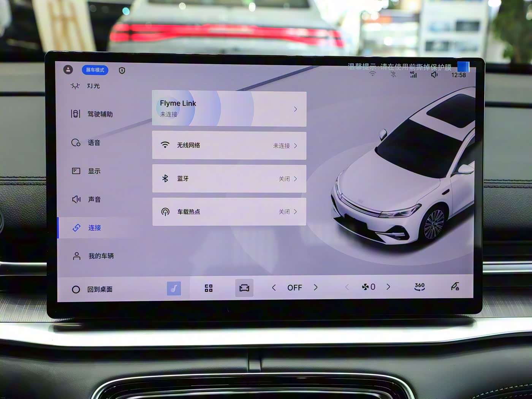Expand the 无线网络 Wi-Fi row chevron
Viewport: 532px width, 399px height.
[295, 146]
